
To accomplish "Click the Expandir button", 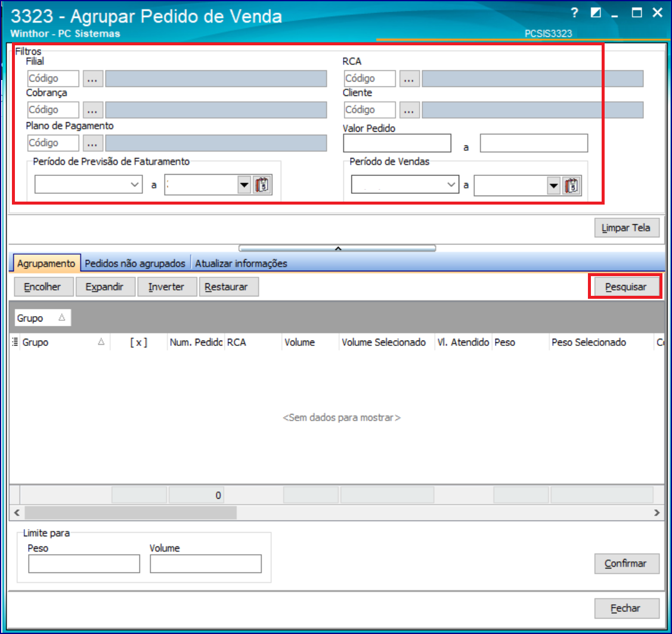I will coord(105,287).
